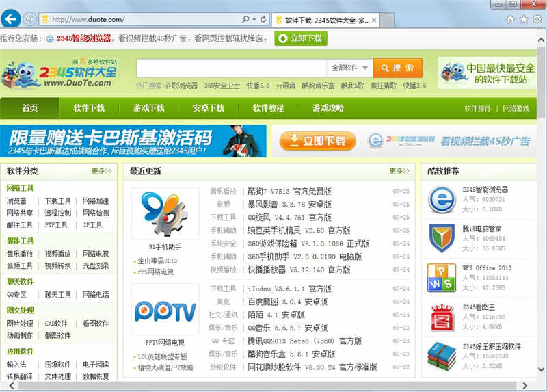
Task: Close the 软件下载-2345软件大全 tab
Action: click(x=374, y=21)
